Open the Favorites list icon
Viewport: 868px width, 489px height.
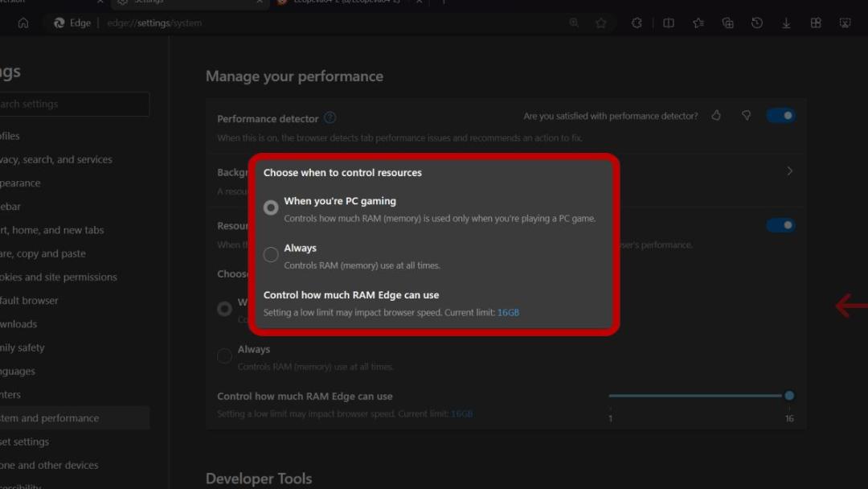[698, 23]
